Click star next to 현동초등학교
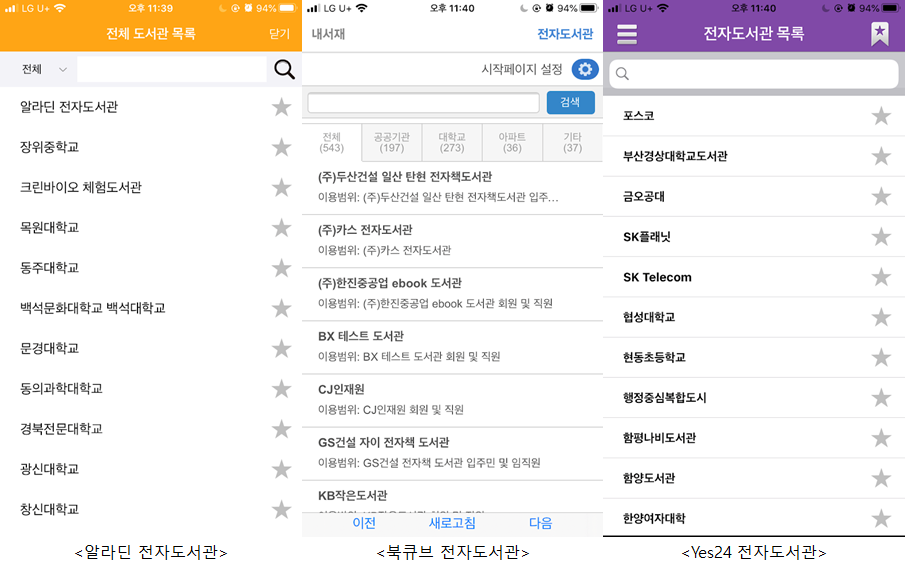This screenshot has height=571, width=905. tap(881, 357)
